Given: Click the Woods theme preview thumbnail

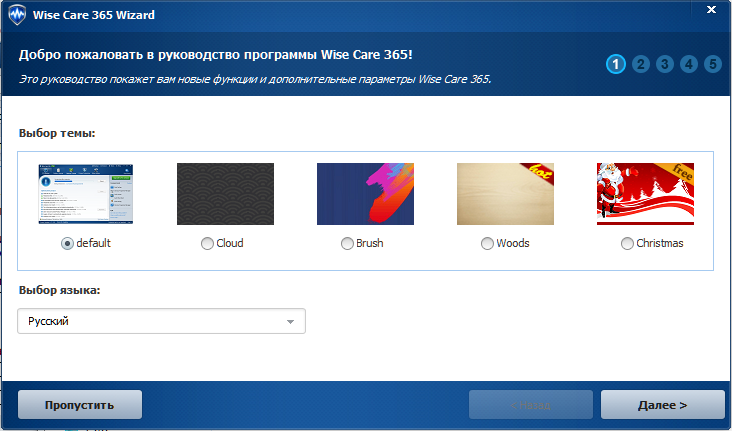Looking at the screenshot, I should (506, 194).
